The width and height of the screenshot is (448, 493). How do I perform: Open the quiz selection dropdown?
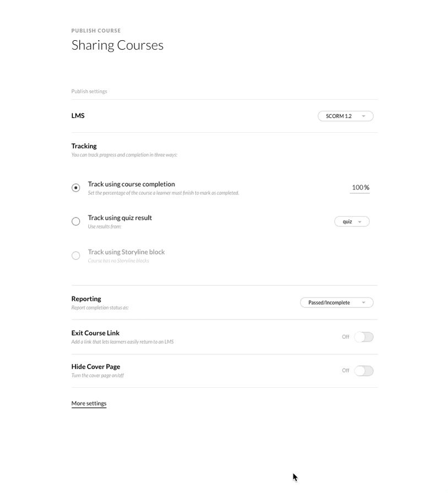coord(348,221)
